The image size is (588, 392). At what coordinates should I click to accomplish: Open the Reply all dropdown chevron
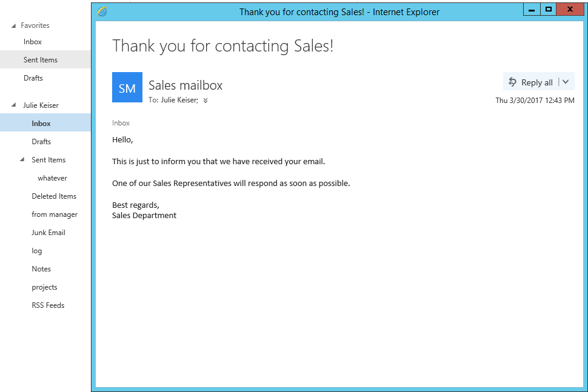tap(566, 82)
